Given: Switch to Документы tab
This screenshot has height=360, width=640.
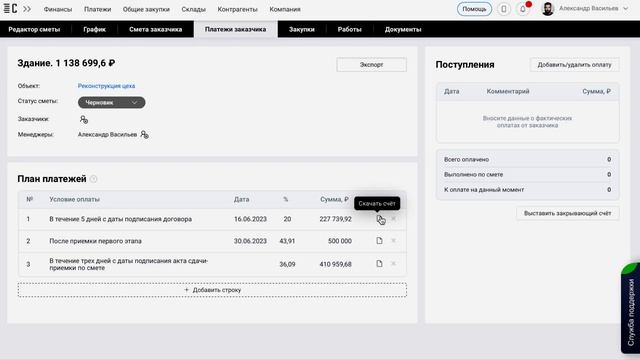Looking at the screenshot, I should click(x=403, y=29).
